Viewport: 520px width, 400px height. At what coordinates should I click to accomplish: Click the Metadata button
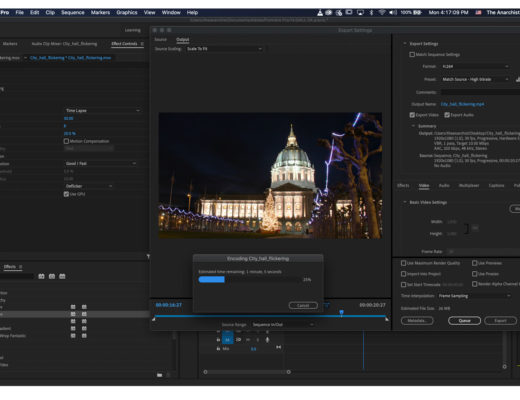coord(417,321)
